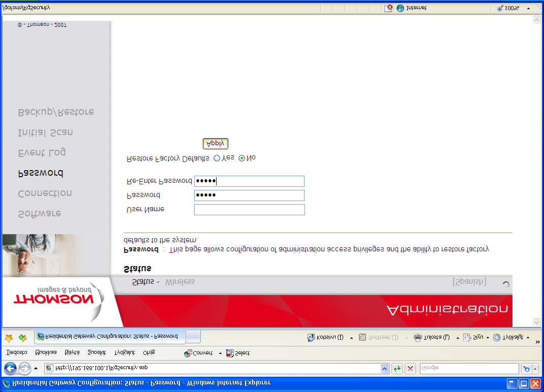This screenshot has width=544, height=392.
Task: Open the Tulosta dropdown arrow
Action: [458, 338]
